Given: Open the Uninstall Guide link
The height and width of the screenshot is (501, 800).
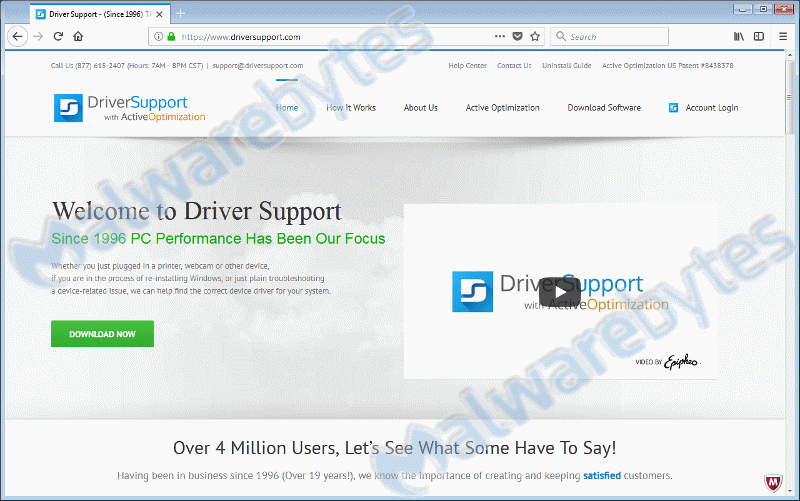Looking at the screenshot, I should (x=566, y=66).
